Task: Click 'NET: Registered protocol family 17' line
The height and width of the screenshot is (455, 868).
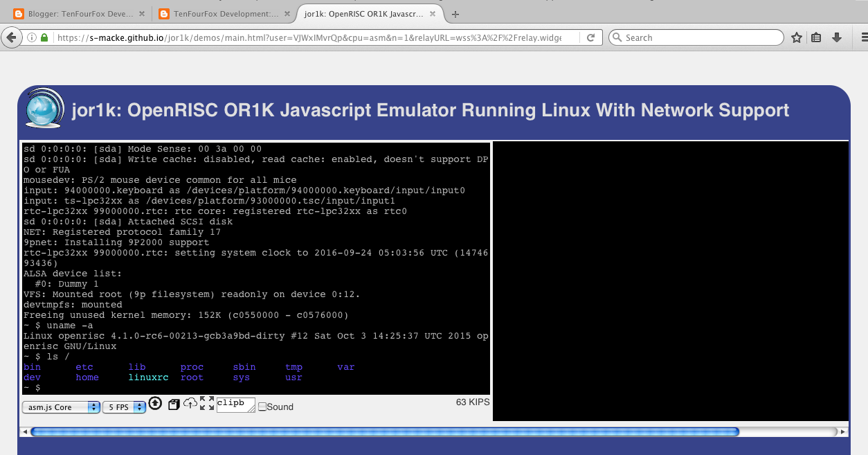Action: coord(122,232)
